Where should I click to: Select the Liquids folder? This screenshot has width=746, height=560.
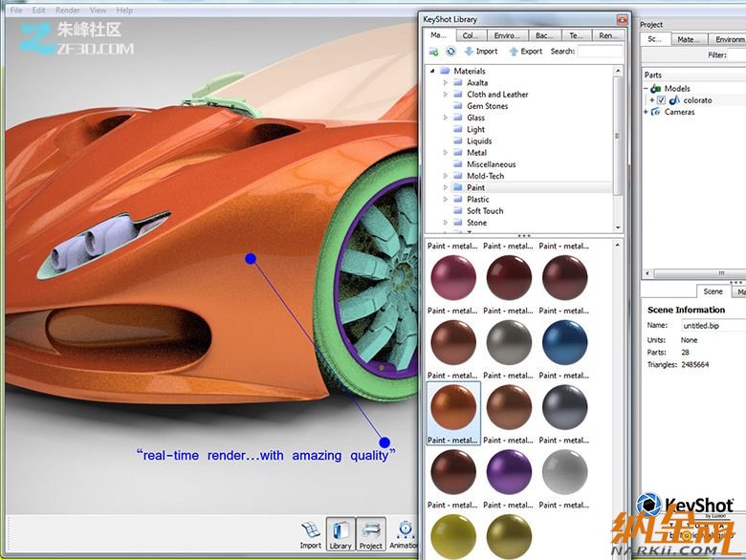pos(479,140)
